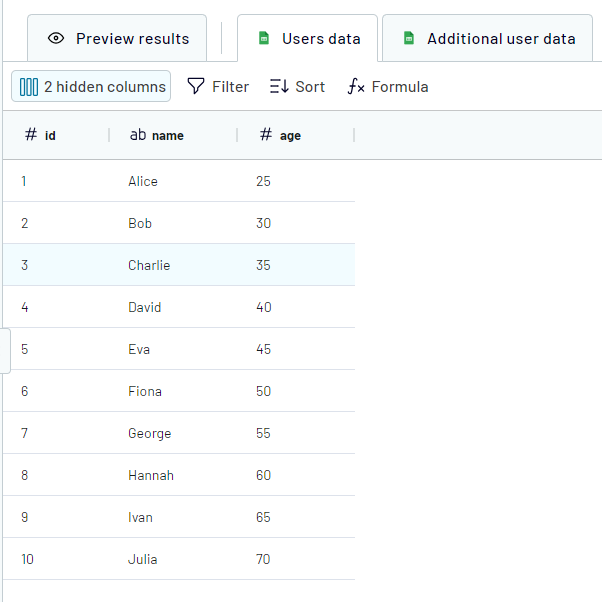Click the sheet icon on Additional user data
Screen dimensions: 602x602
(x=408, y=39)
